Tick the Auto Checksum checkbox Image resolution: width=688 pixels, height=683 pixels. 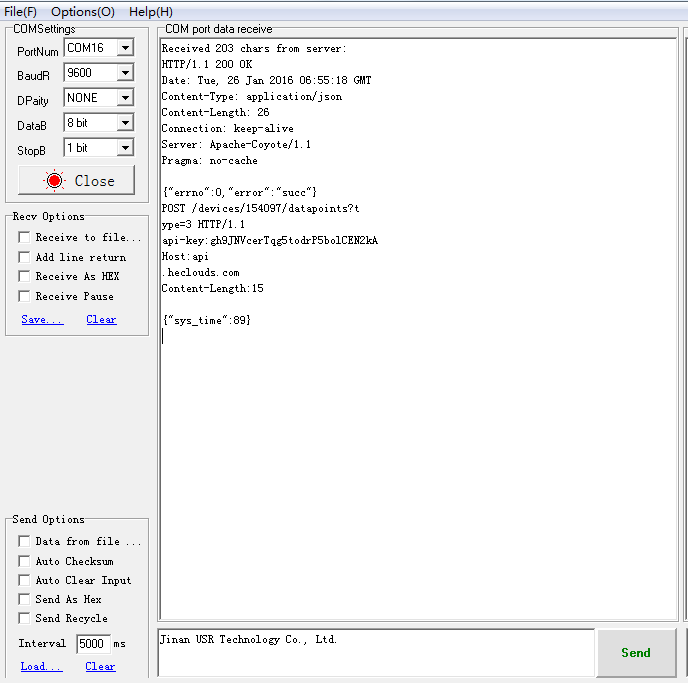tap(24, 561)
